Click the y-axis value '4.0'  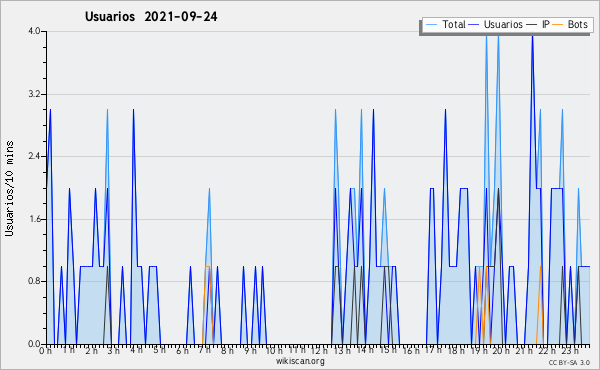tap(34, 31)
